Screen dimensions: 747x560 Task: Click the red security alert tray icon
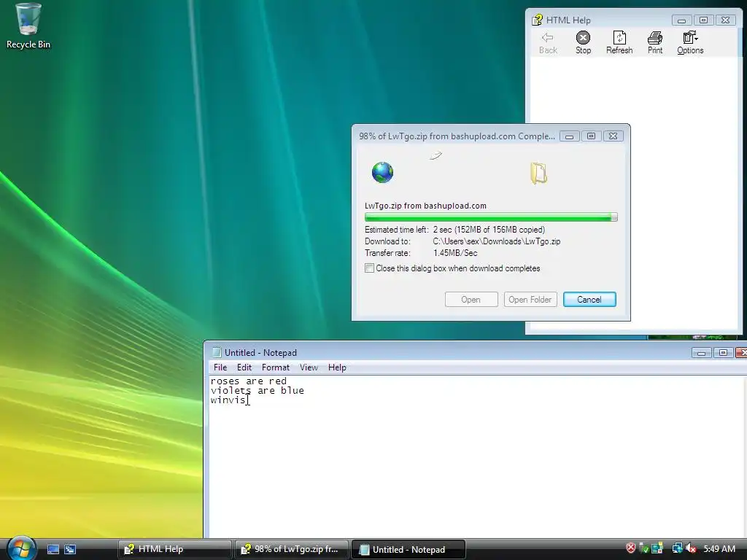pos(631,548)
